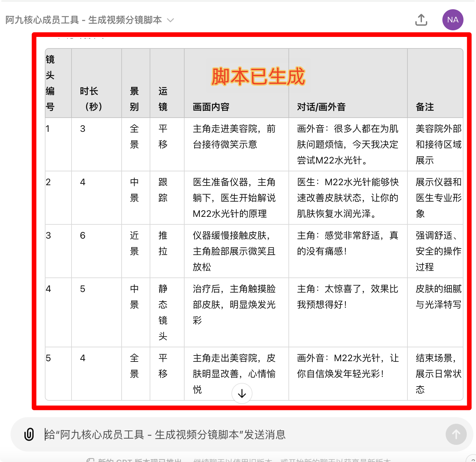Select shot 1 row number cell
The image size is (476, 462).
(58, 144)
